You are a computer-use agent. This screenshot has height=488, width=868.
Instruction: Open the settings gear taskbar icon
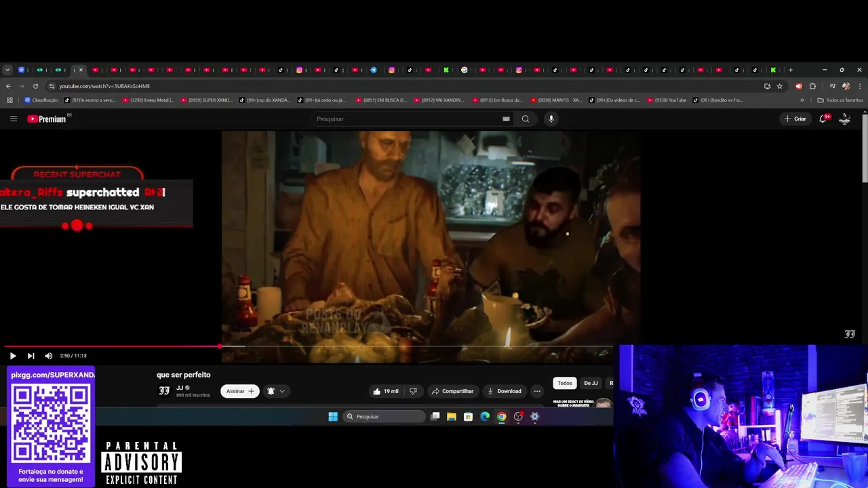(535, 417)
